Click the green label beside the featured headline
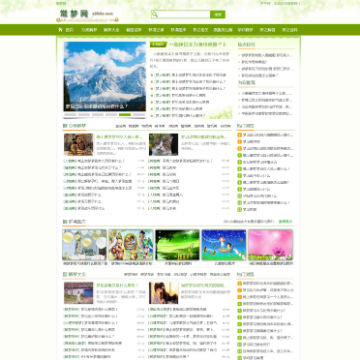Screen dimensions: 360x360 pyautogui.click(x=158, y=44)
